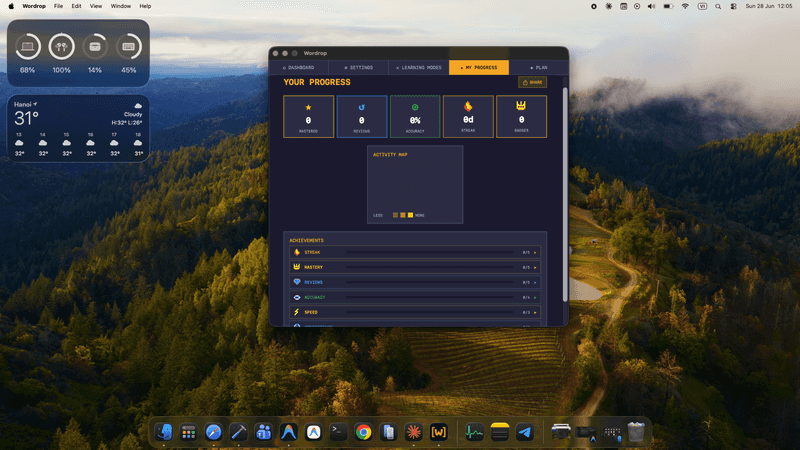This screenshot has height=450, width=800.
Task: Open the View menu
Action: click(x=96, y=6)
